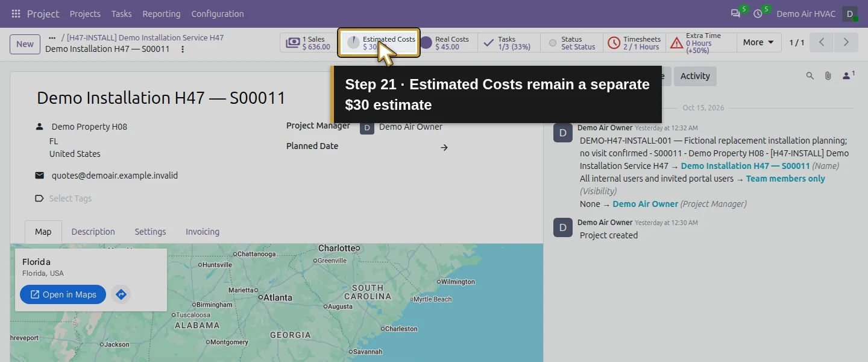Show the followers person icon

point(848,75)
